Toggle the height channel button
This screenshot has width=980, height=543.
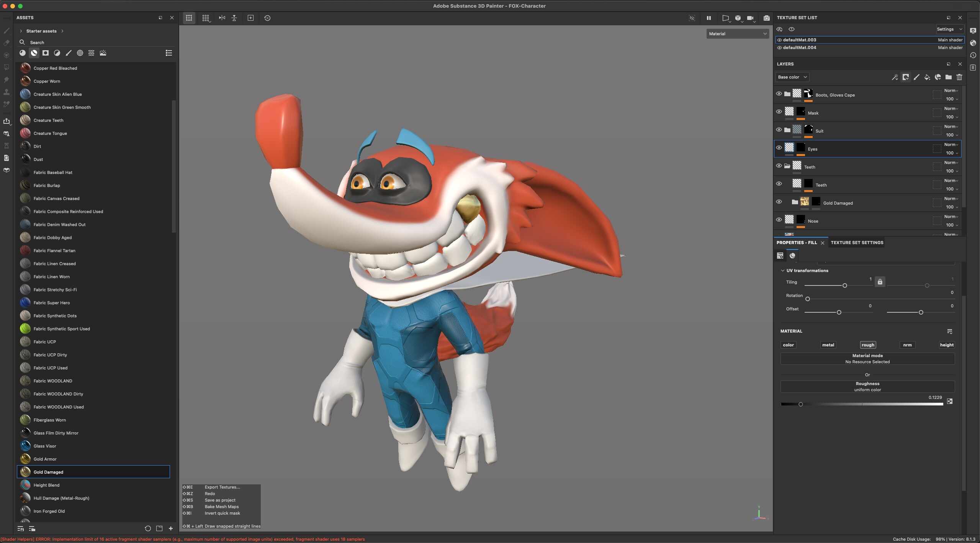coord(947,345)
